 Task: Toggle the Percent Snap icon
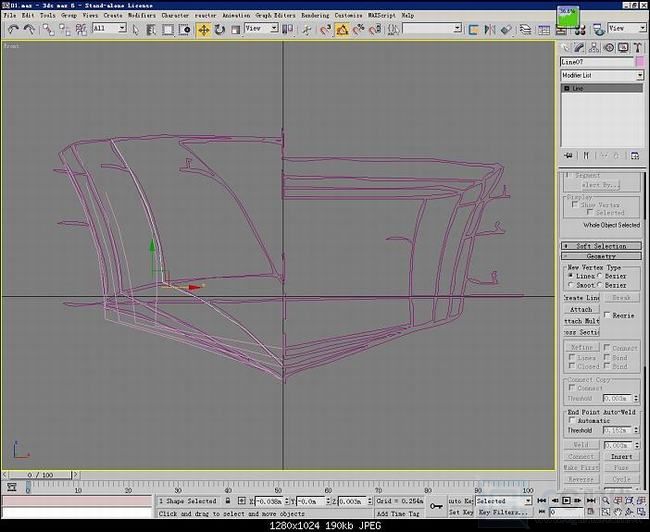coord(359,29)
